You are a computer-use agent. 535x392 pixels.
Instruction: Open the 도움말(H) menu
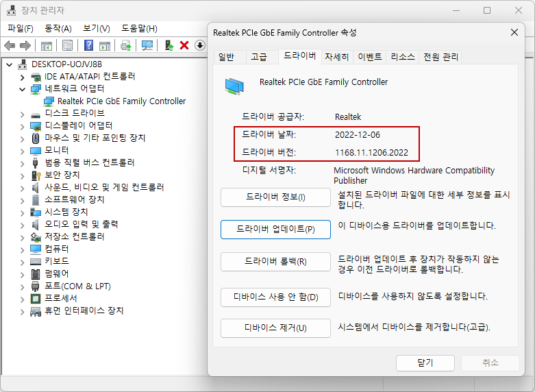pos(139,28)
